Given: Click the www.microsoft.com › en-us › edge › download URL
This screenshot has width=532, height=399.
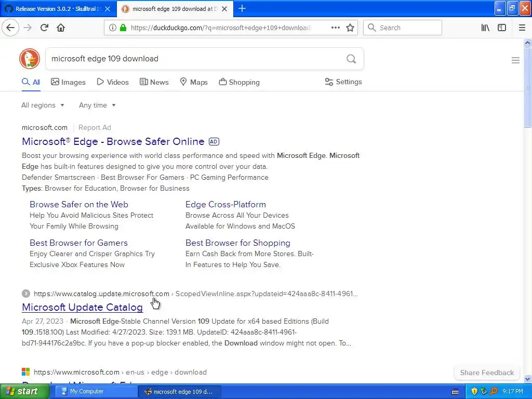Looking at the screenshot, I should tap(120, 372).
